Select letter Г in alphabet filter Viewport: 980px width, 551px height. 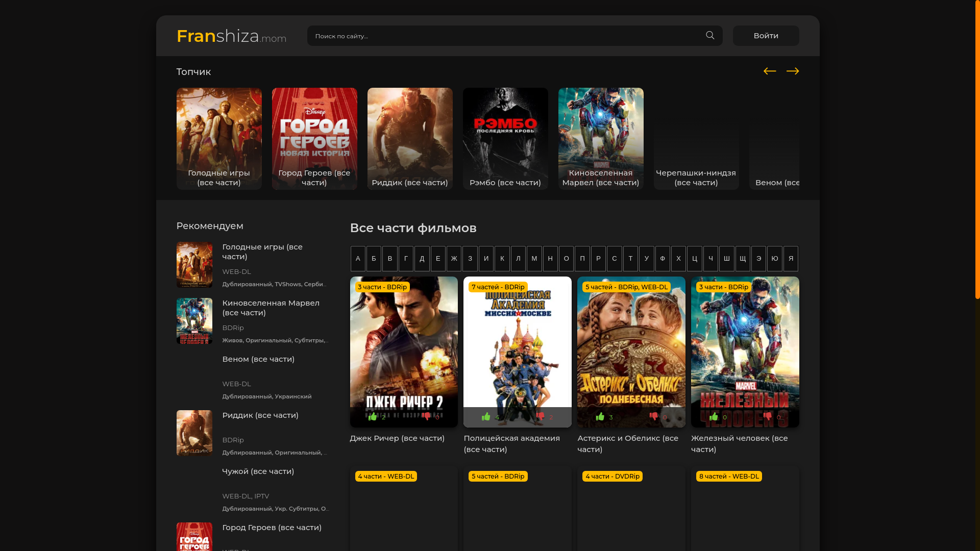[406, 259]
